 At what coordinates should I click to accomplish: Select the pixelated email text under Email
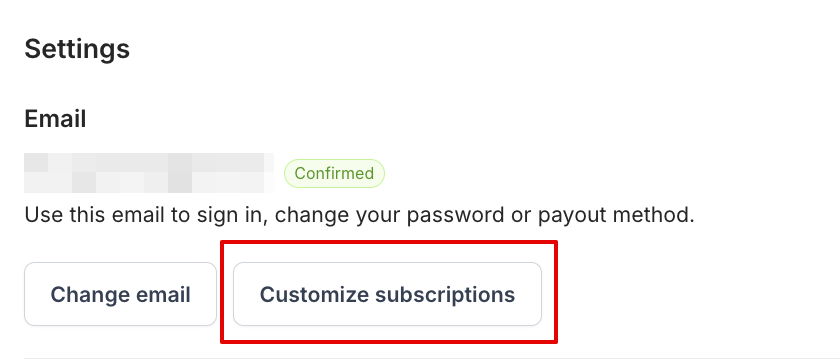coord(149,173)
